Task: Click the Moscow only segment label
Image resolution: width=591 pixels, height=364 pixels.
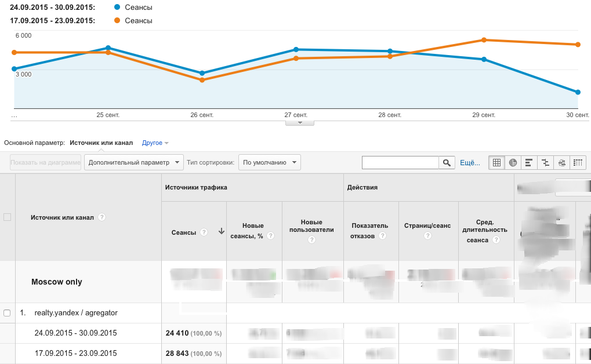Action: [x=56, y=282]
